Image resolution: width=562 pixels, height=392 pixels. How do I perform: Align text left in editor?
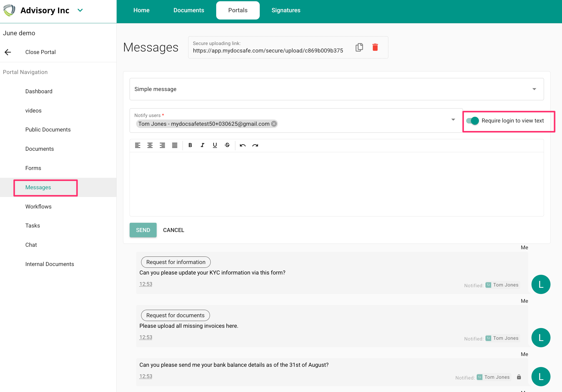point(138,145)
